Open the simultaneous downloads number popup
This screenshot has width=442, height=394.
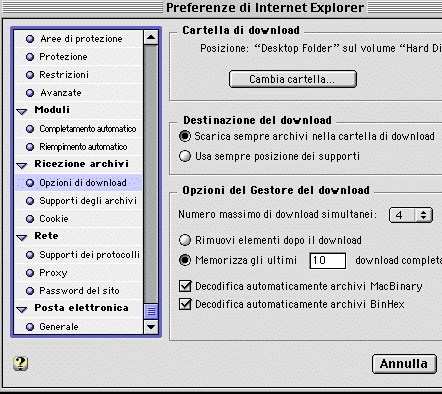[411, 215]
